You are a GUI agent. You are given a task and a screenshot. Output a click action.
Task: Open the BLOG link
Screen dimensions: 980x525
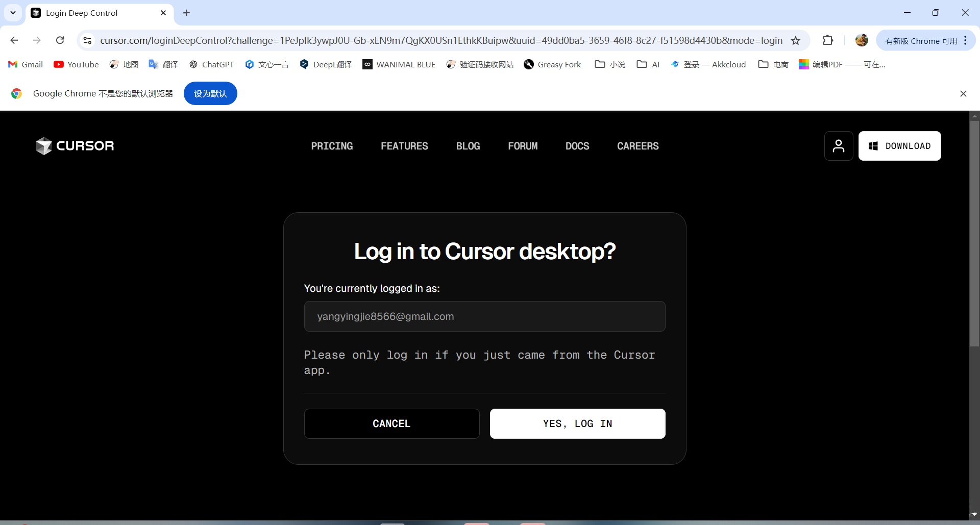pyautogui.click(x=468, y=146)
